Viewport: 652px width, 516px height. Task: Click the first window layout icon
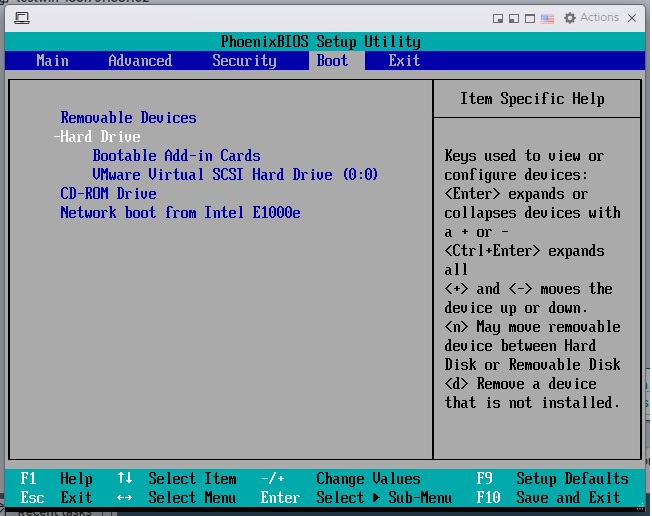tap(497, 18)
